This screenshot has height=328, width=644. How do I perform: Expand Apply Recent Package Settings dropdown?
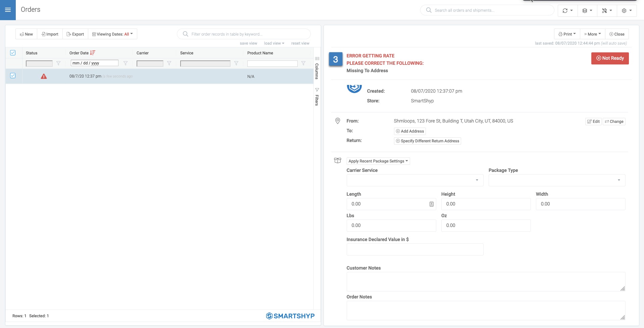pos(378,161)
